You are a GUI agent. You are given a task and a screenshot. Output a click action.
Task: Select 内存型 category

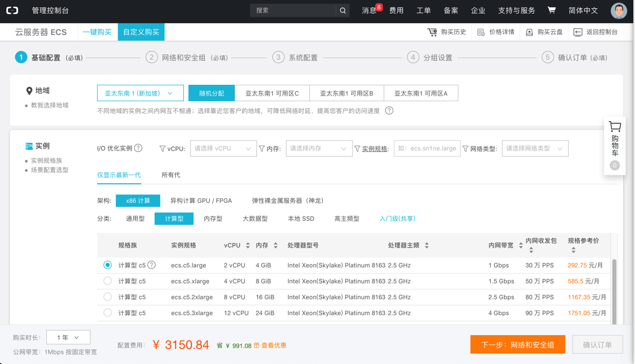213,219
